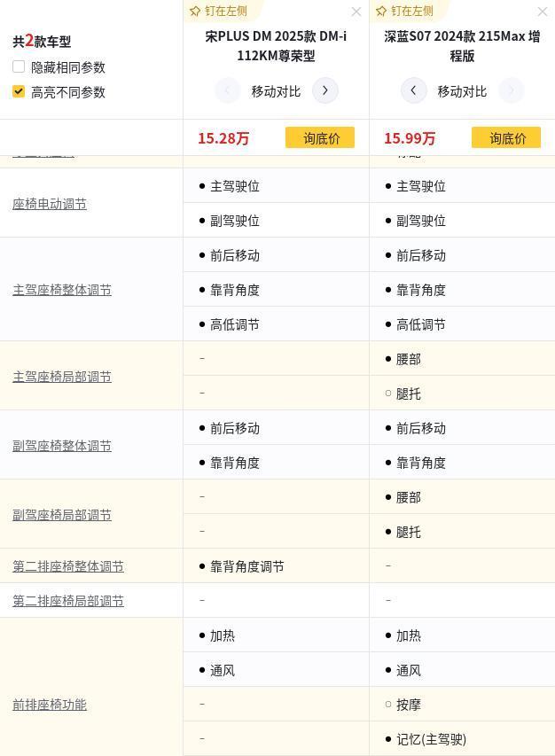Open the 第二排座椅局部调节 parameter link
Image resolution: width=555 pixels, height=756 pixels.
coord(68,601)
